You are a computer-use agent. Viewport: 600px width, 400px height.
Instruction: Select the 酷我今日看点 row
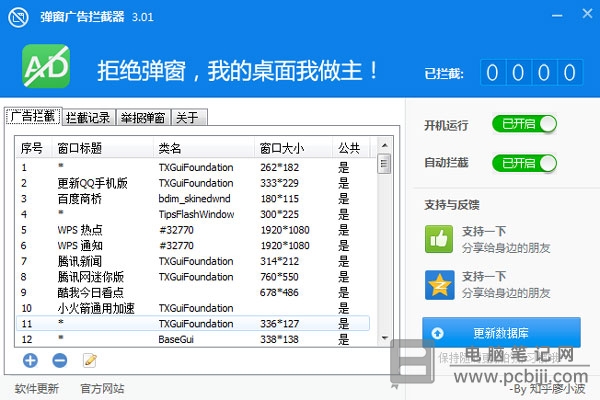coord(193,292)
